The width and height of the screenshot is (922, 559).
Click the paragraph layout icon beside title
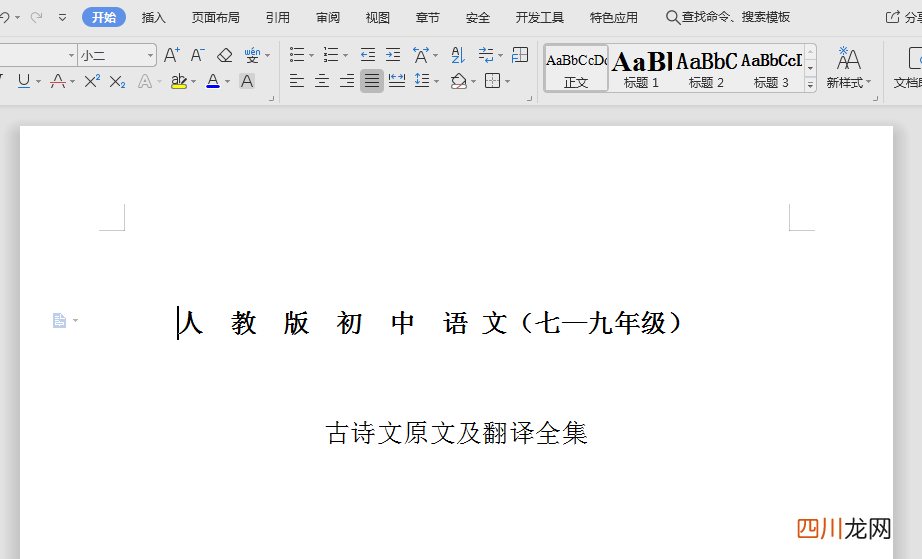pos(59,320)
